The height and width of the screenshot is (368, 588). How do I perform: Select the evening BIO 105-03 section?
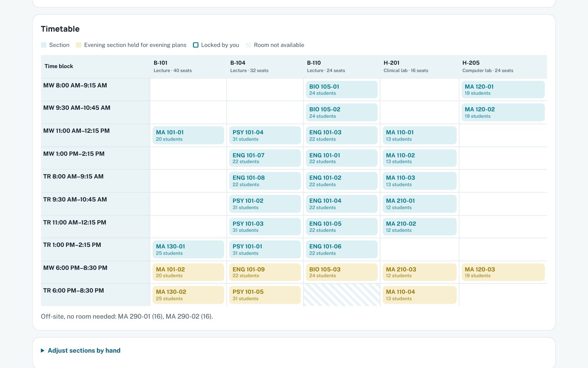click(x=342, y=272)
